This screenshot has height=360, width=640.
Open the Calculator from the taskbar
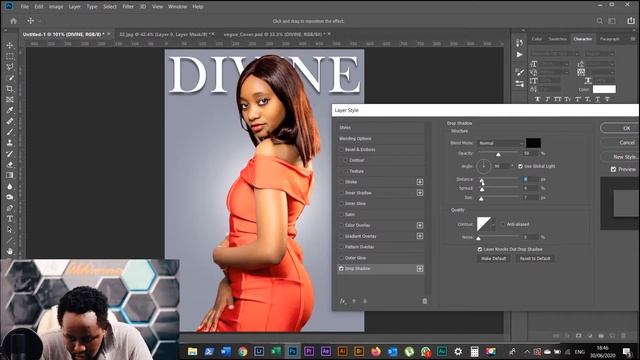pyautogui.click(x=474, y=351)
